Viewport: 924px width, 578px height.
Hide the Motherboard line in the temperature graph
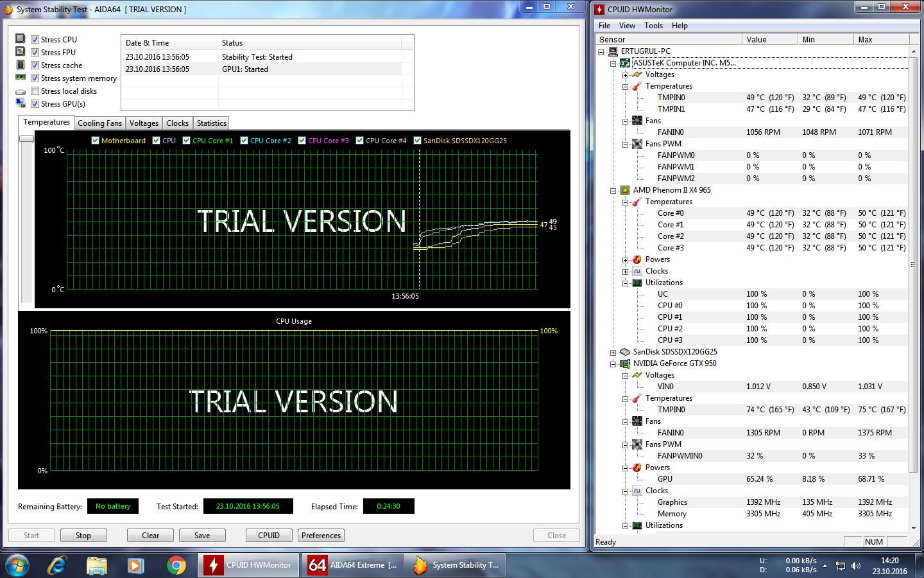click(96, 141)
